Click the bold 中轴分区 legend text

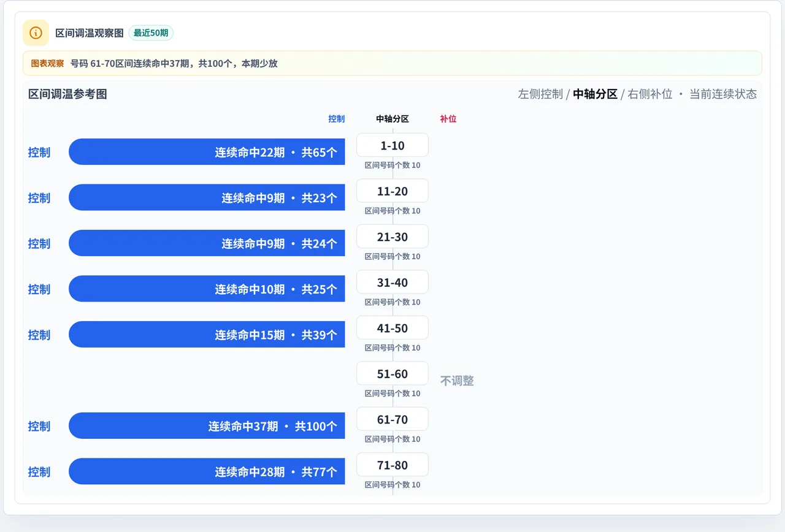point(595,94)
